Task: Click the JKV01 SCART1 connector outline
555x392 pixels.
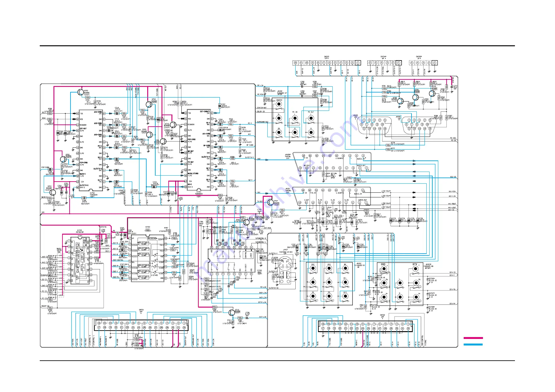Action: 332,196
